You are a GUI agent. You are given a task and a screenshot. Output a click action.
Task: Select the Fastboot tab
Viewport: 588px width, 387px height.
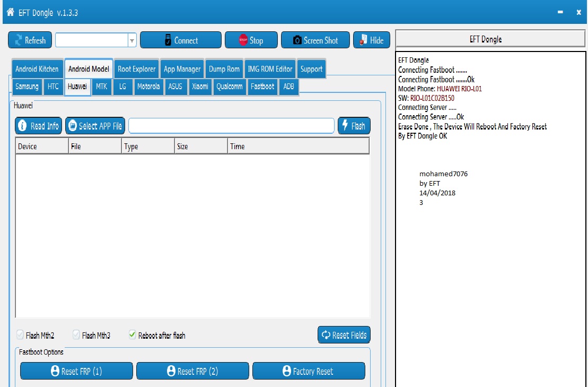point(262,87)
